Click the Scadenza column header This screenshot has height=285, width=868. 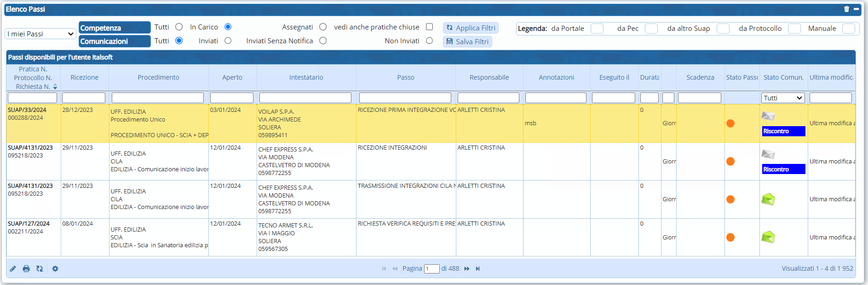coord(700,77)
